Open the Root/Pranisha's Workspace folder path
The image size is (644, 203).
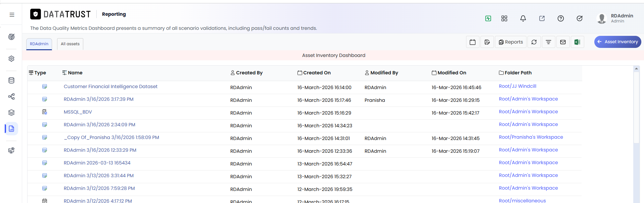coord(531,137)
